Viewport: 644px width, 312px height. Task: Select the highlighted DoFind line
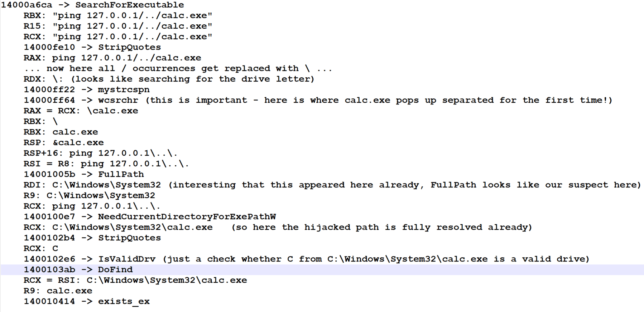[78, 269]
